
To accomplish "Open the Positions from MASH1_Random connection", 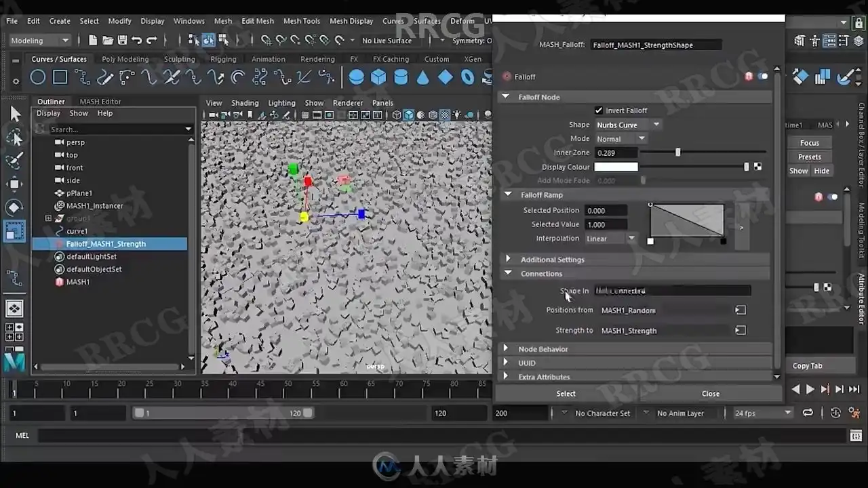I will tap(741, 310).
